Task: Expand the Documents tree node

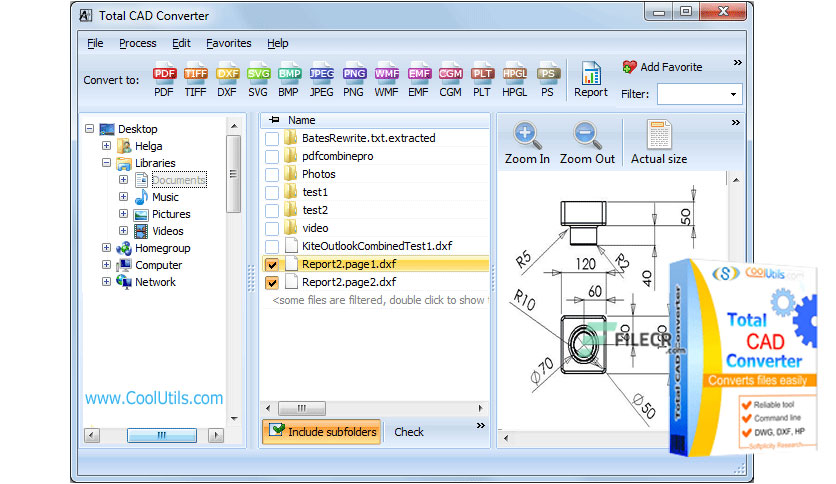Action: (123, 180)
